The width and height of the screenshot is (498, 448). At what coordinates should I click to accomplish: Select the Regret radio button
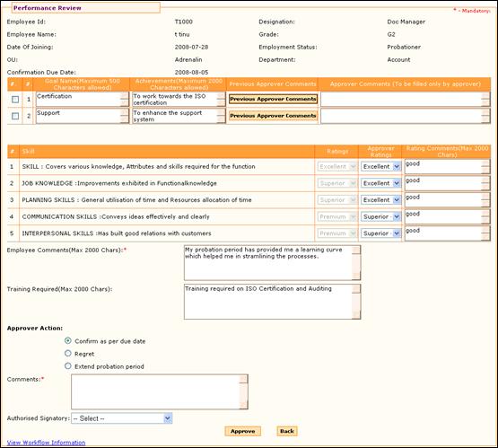tap(67, 354)
